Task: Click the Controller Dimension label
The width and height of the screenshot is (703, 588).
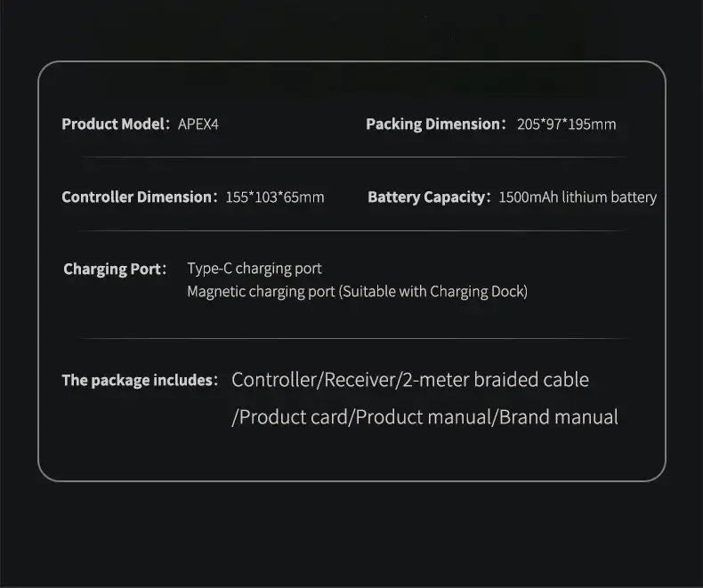Action: tap(136, 197)
